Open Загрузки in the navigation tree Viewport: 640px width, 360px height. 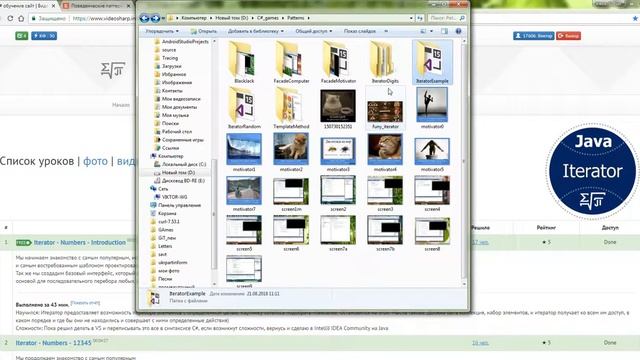[x=168, y=66]
